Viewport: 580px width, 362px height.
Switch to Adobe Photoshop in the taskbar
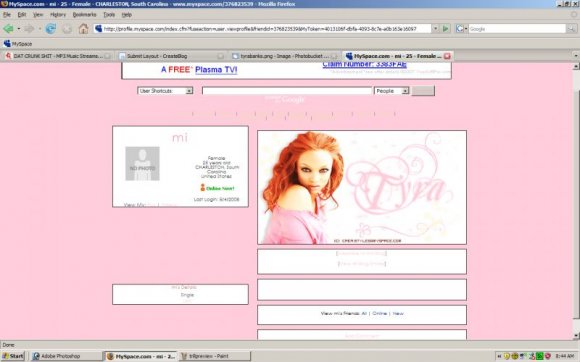66,356
